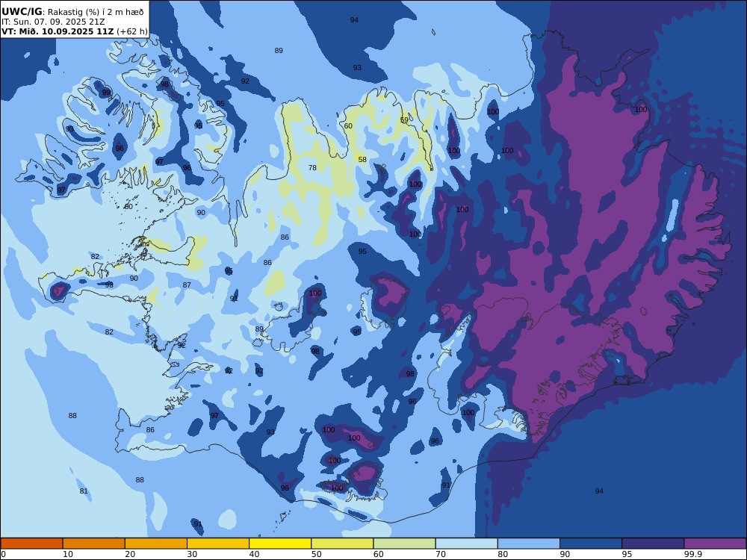747x560 pixels.
Task: Select the legend tick label '50'
Action: coord(316,554)
